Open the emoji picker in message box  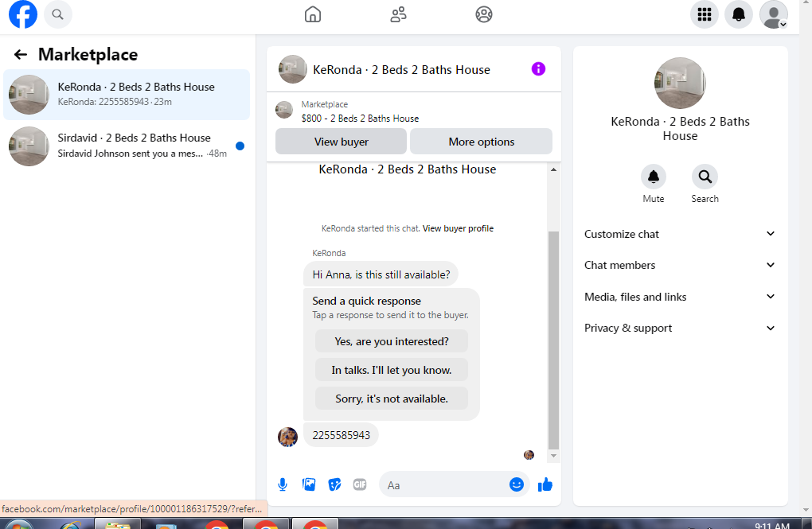point(517,484)
